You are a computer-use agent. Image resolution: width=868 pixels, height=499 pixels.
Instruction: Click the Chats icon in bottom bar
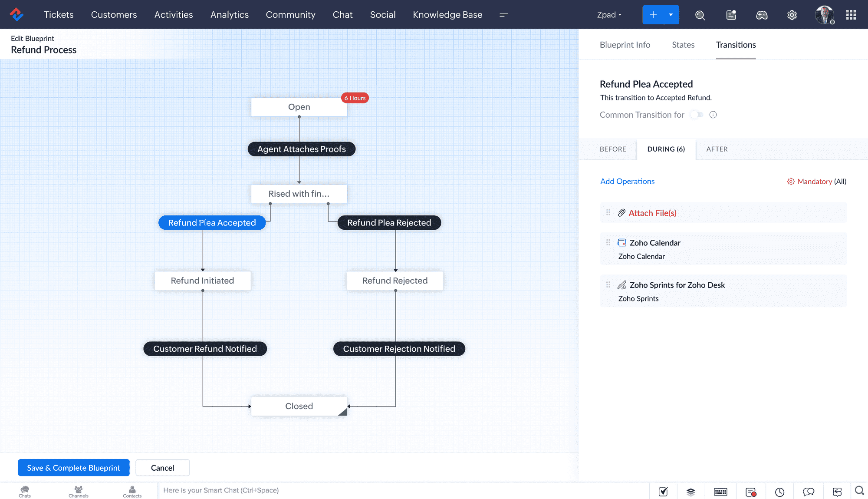25,491
